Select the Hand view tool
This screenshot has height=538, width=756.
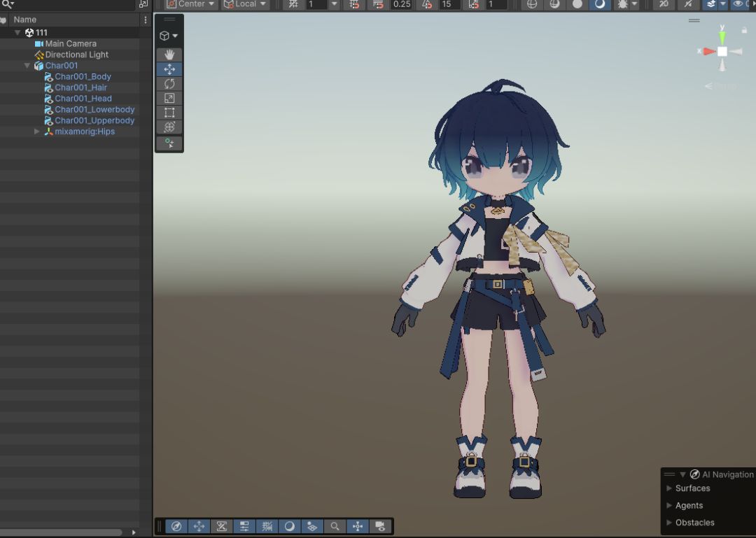coord(169,55)
